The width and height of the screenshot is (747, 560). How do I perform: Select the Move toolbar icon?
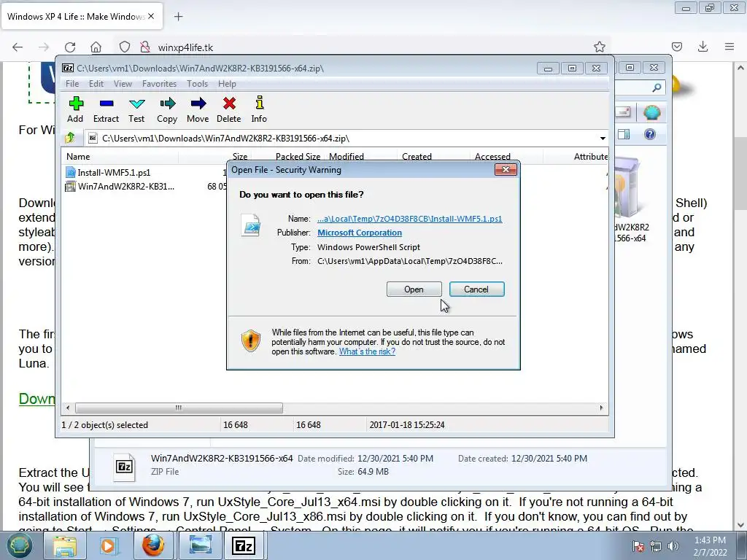tap(198, 110)
